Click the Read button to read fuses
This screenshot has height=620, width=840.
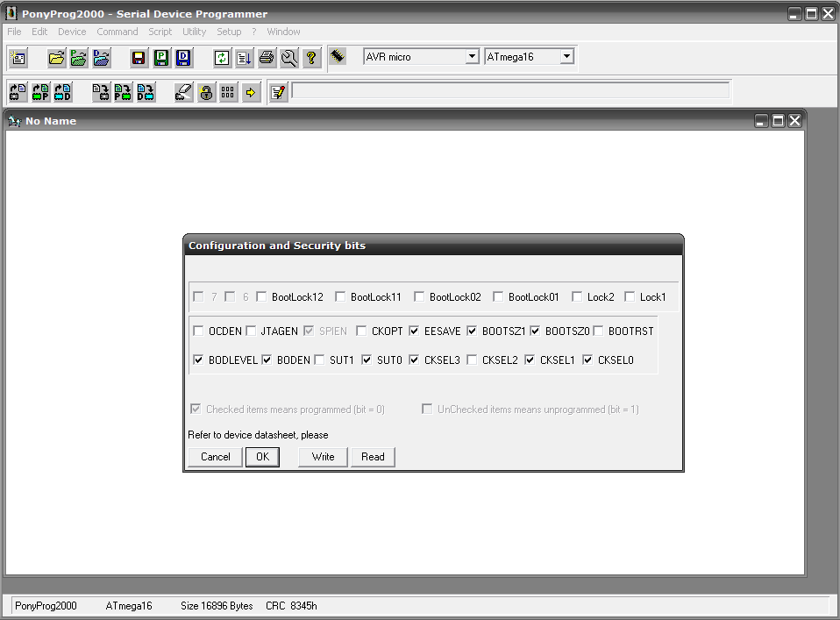click(x=373, y=457)
